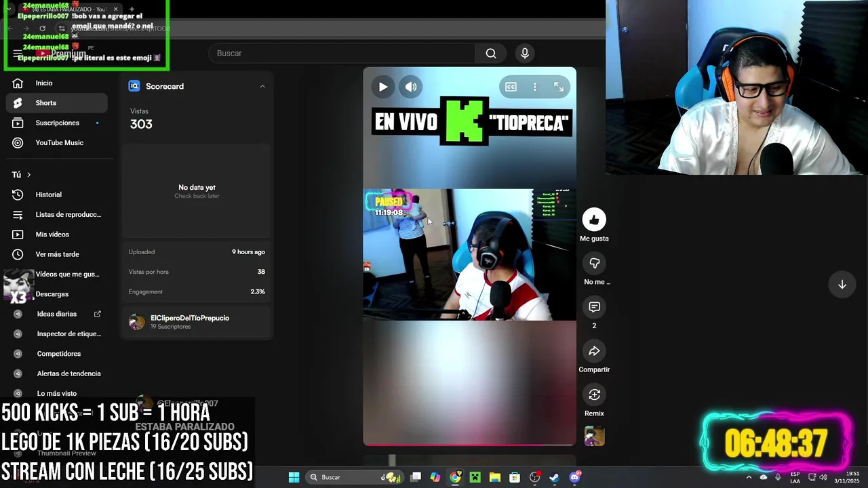Collapse the Scorecard panel
The image size is (868, 488).
(x=262, y=86)
